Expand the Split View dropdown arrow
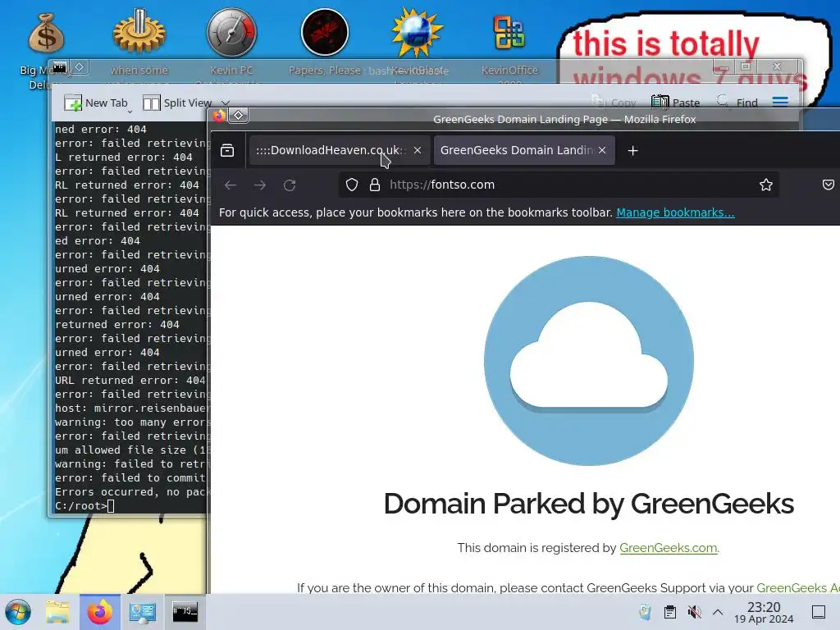 pos(226,103)
